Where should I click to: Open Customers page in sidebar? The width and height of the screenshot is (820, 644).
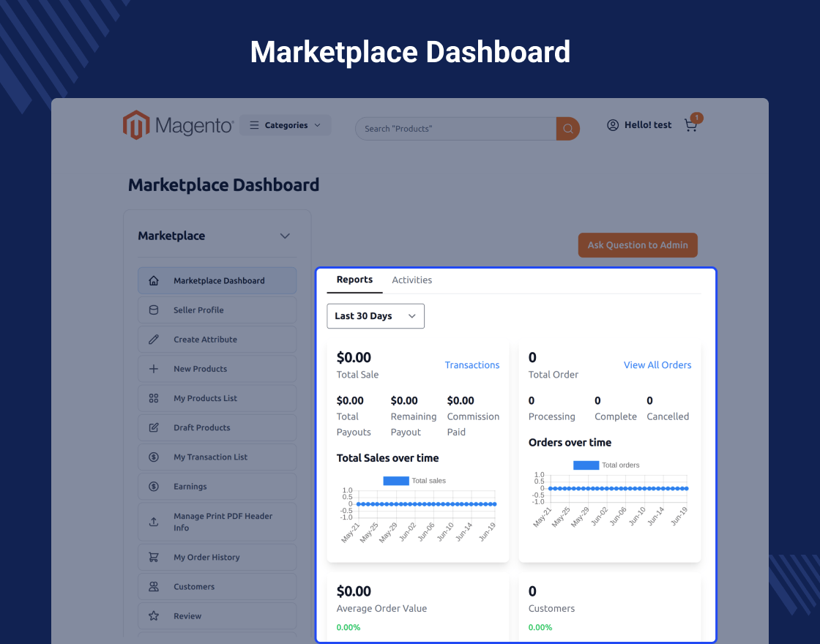point(217,586)
